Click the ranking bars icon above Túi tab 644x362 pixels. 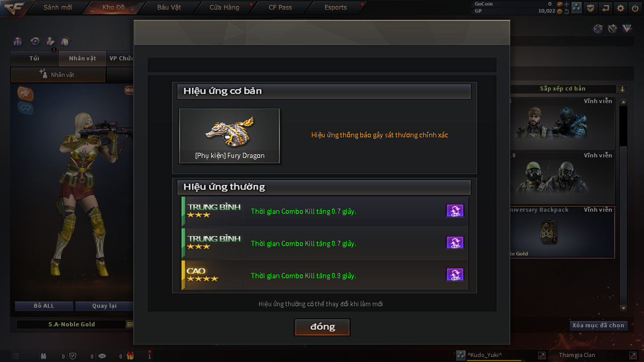tap(18, 42)
